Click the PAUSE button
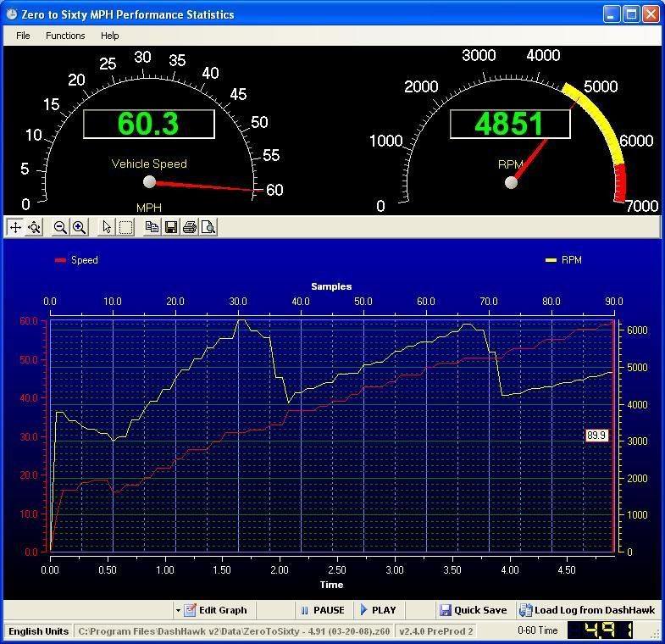665x644 pixels. click(x=322, y=610)
